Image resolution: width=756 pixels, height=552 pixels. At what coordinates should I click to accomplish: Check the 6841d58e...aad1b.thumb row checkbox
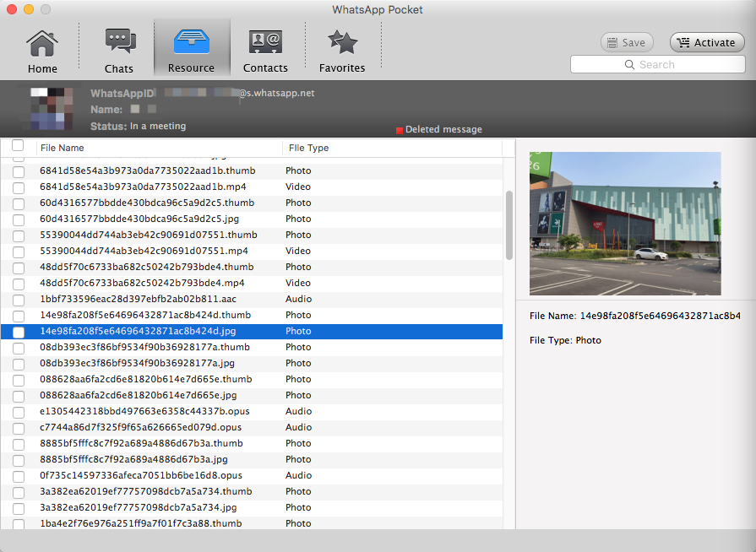pyautogui.click(x=19, y=171)
